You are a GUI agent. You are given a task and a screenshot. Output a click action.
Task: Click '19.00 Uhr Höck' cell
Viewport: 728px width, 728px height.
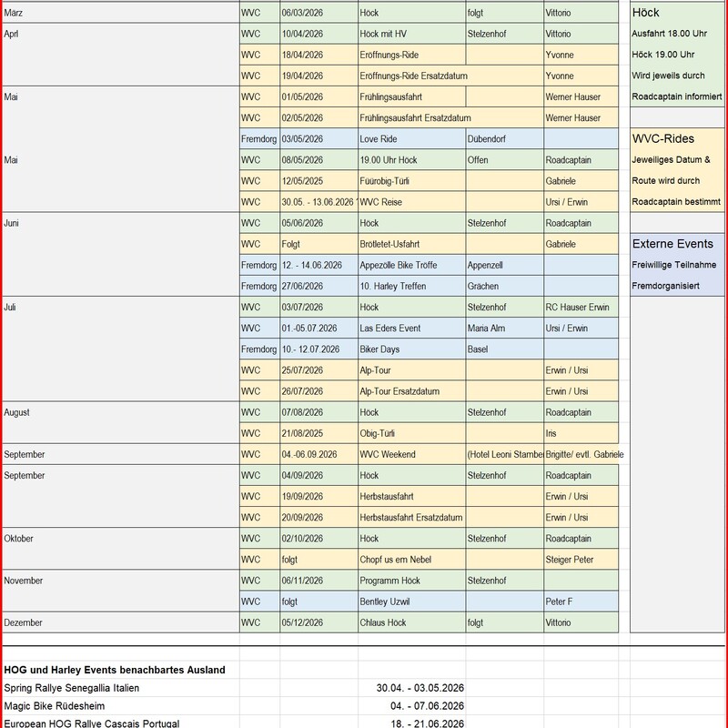[x=411, y=160]
